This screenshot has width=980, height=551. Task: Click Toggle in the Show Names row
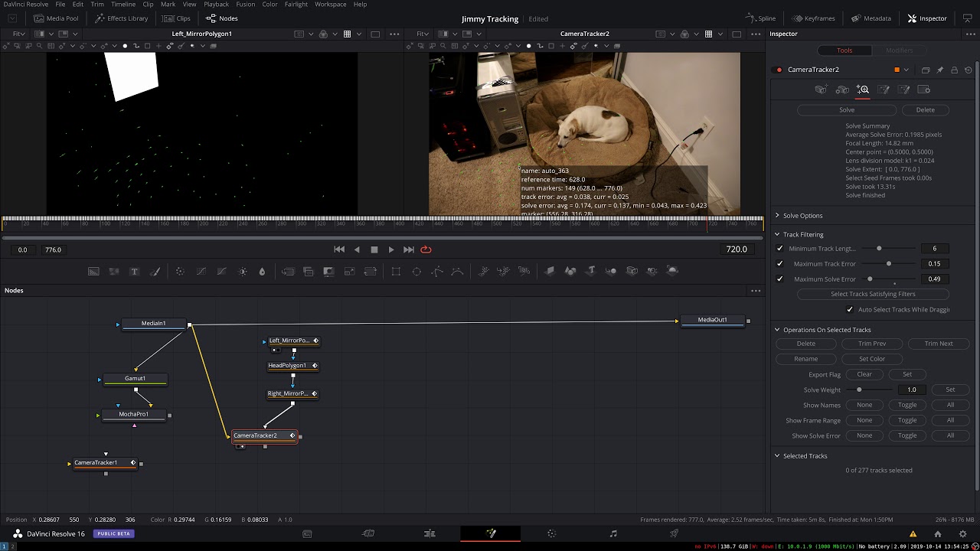907,405
